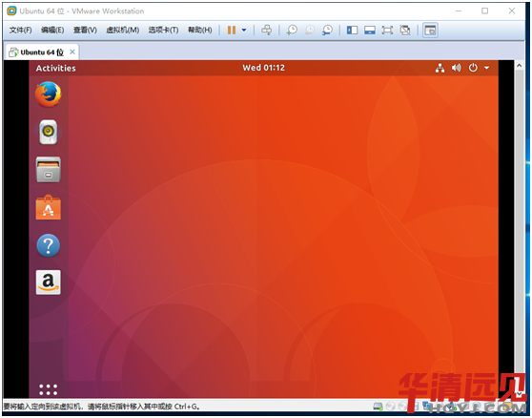Image resolution: width=532 pixels, height=418 pixels.
Task: Open Rhythmbox music player in dock
Action: [49, 132]
